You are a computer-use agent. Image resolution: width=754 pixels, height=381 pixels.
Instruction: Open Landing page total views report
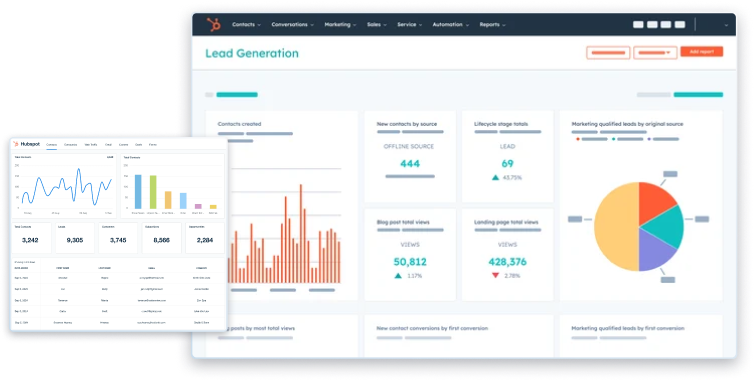click(506, 222)
